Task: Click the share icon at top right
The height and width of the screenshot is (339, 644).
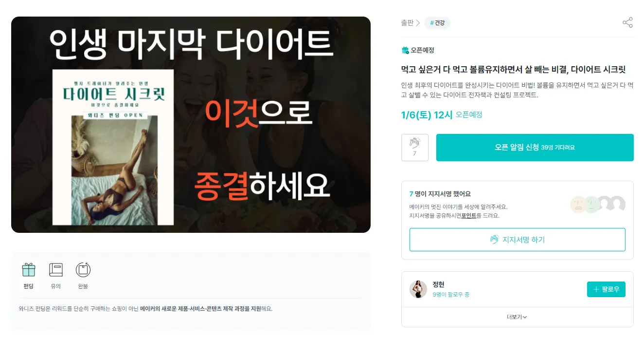Action: click(x=627, y=22)
